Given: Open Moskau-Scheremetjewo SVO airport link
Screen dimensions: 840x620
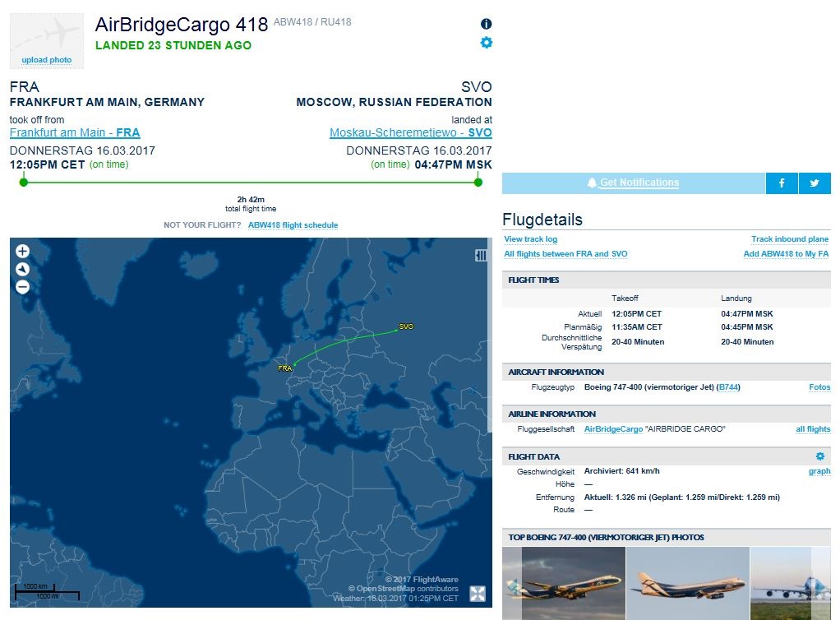Looking at the screenshot, I should click(410, 133).
